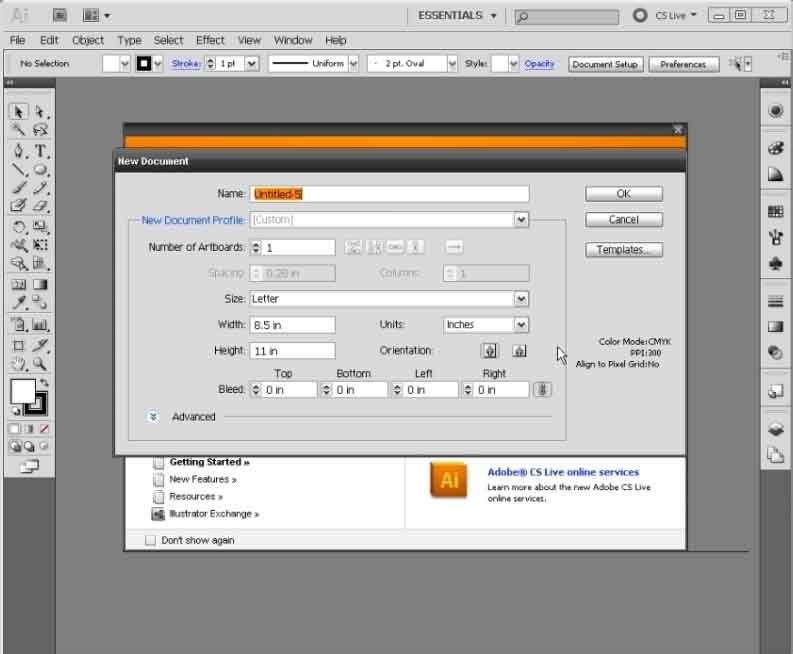Select the Rotate tool
This screenshot has height=654, width=793.
[19, 227]
